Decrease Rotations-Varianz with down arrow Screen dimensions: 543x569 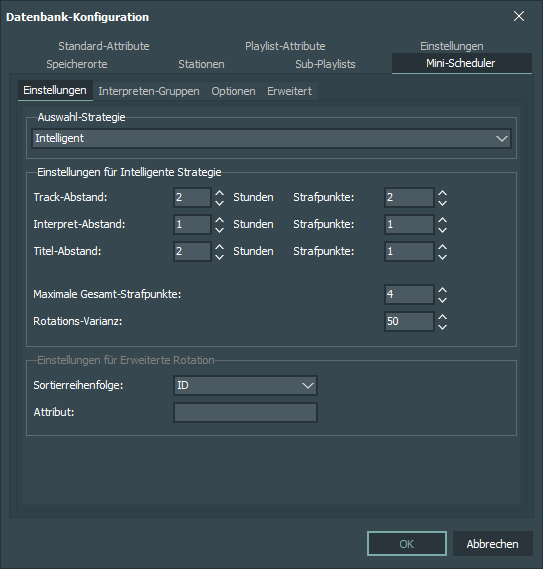coord(442,327)
